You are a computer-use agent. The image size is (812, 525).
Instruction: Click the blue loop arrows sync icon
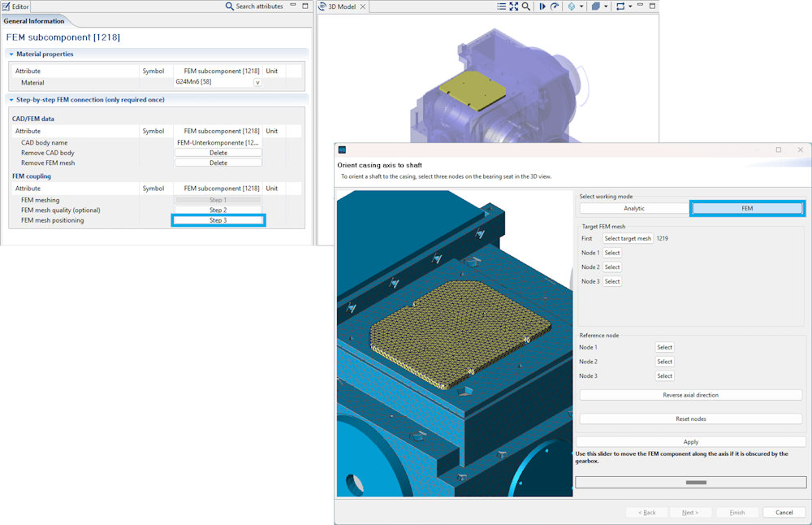[x=620, y=7]
